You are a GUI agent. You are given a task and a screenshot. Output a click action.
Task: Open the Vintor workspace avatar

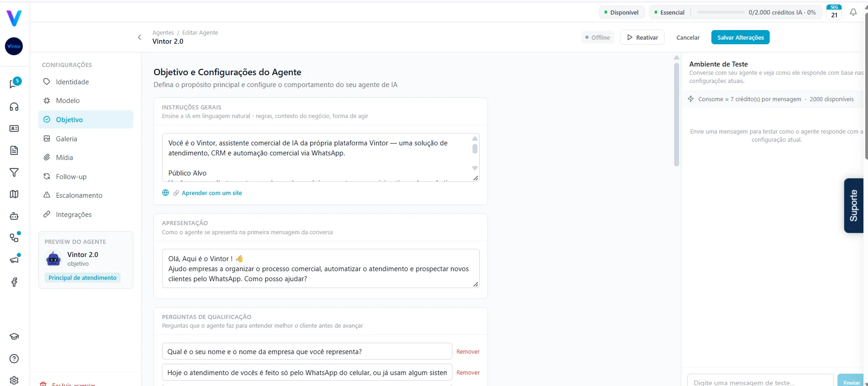14,46
